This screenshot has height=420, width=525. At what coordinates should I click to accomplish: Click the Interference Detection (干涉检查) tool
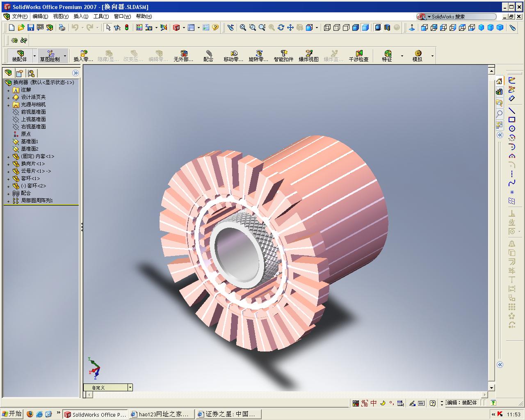pos(359,56)
